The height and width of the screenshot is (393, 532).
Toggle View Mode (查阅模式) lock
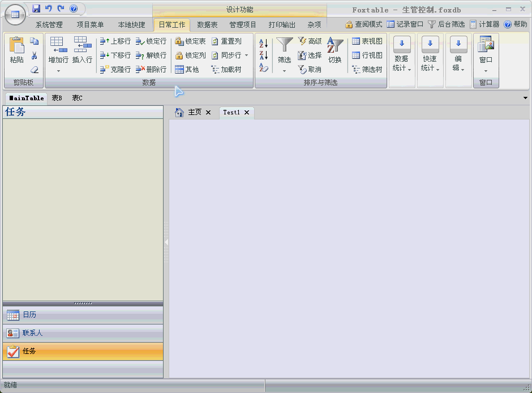[349, 24]
